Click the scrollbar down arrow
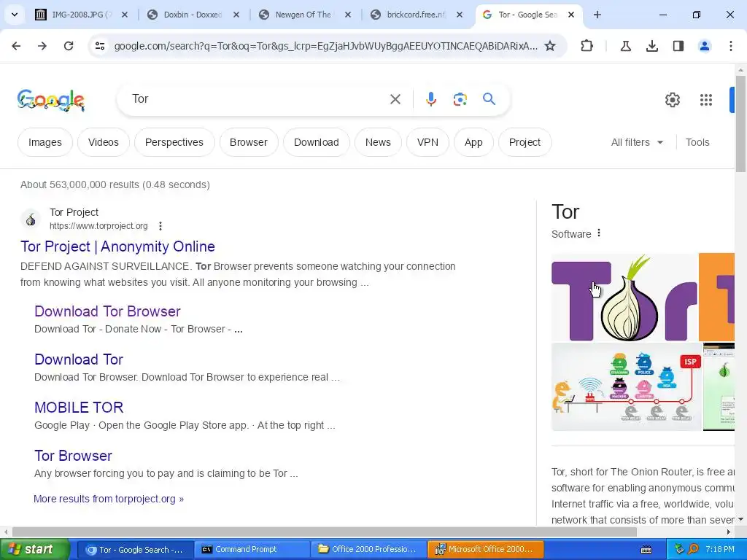The image size is (747, 560). [x=740, y=519]
